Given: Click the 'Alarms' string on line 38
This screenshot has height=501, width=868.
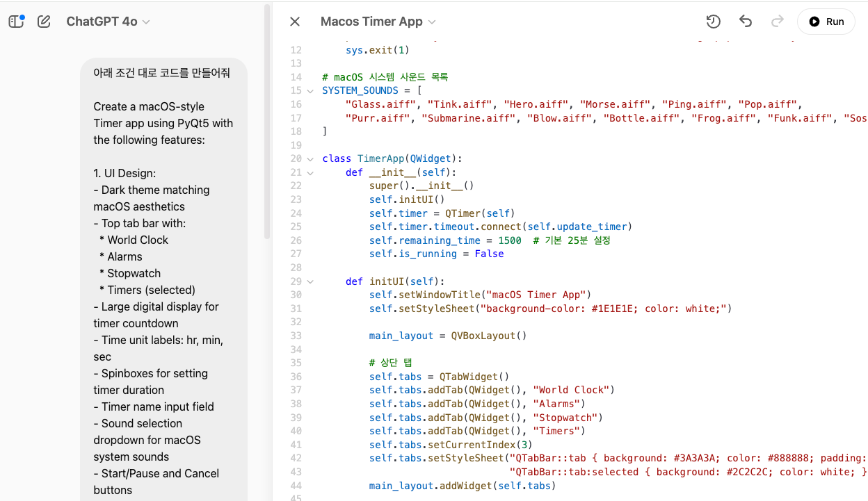Looking at the screenshot, I should point(556,404).
